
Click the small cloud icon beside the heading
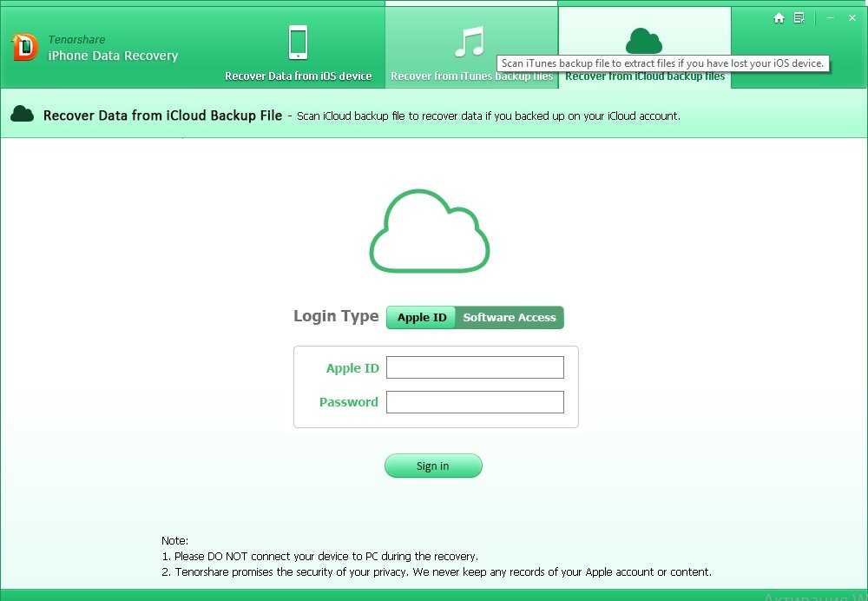point(23,115)
